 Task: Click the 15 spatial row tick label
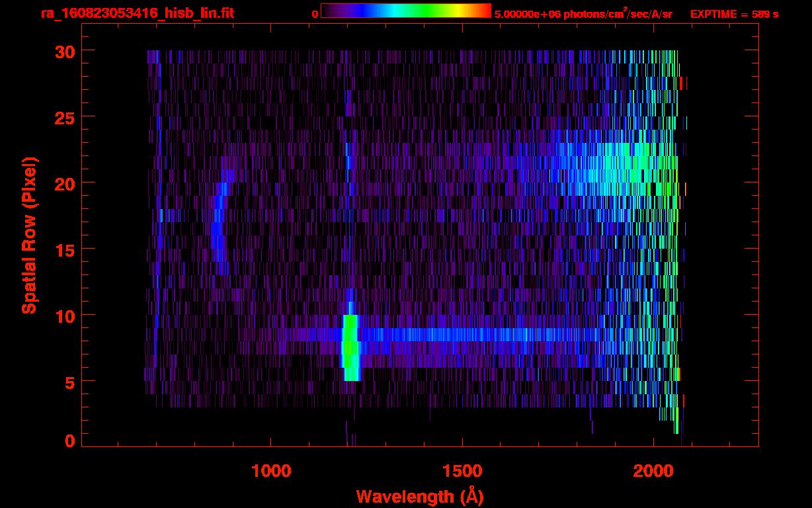point(64,249)
